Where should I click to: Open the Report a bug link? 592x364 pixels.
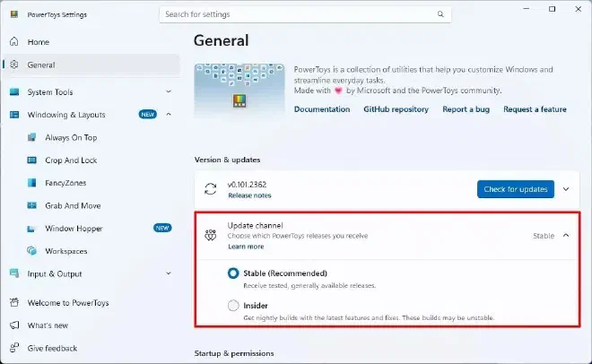[466, 109]
